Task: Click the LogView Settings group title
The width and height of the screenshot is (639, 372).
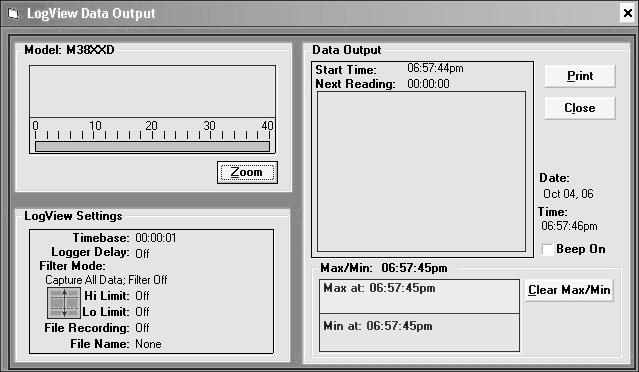Action: (x=73, y=216)
